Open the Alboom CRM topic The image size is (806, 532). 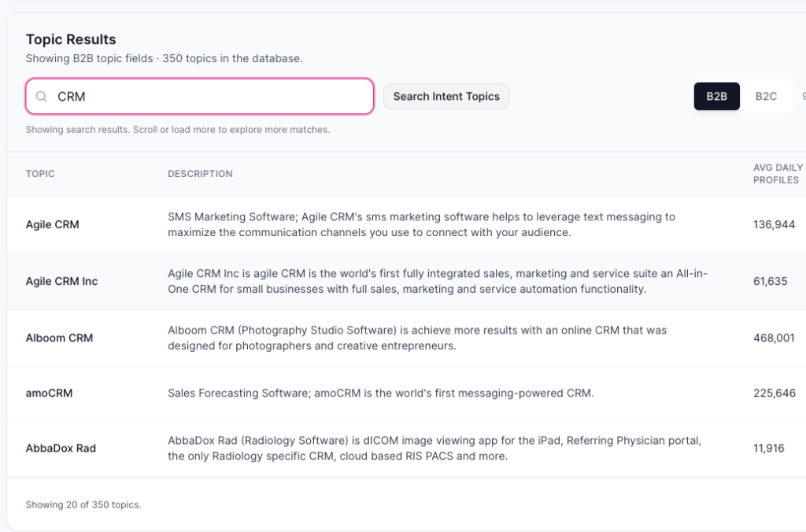[59, 338]
